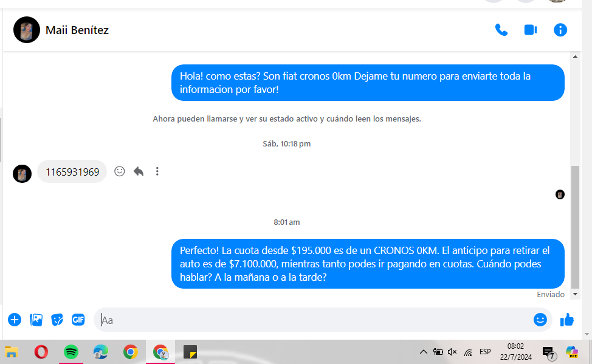Open conversation information panel
Screen dimensions: 592x364
click(x=560, y=30)
